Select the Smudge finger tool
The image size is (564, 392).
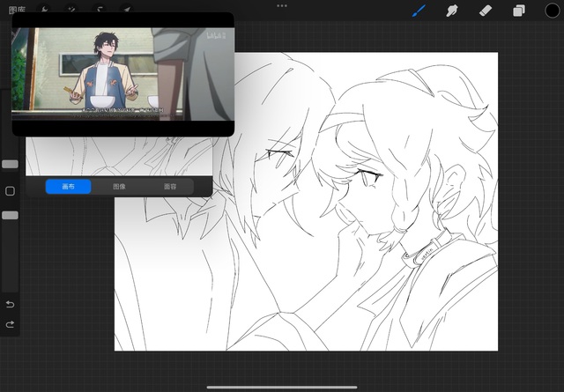(452, 11)
